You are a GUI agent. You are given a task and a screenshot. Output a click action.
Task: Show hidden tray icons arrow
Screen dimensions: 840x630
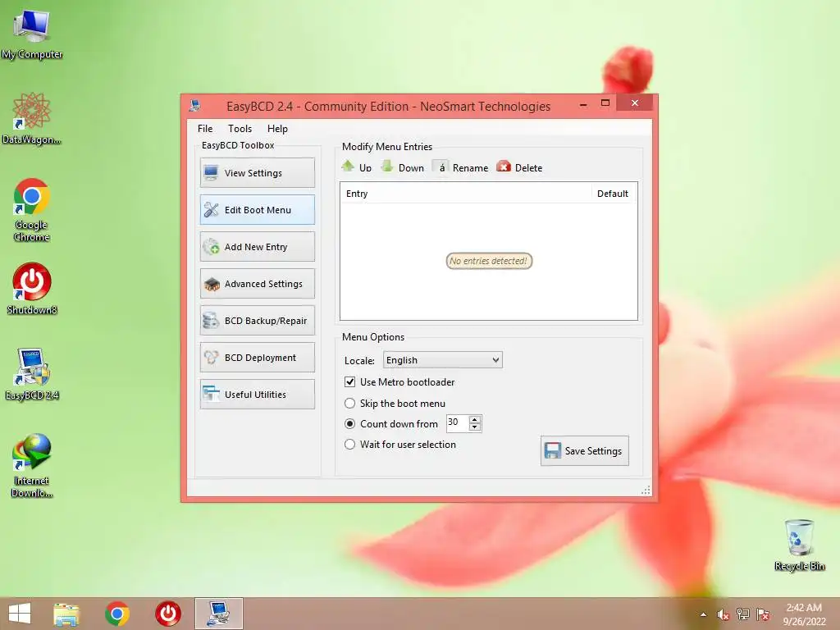703,614
